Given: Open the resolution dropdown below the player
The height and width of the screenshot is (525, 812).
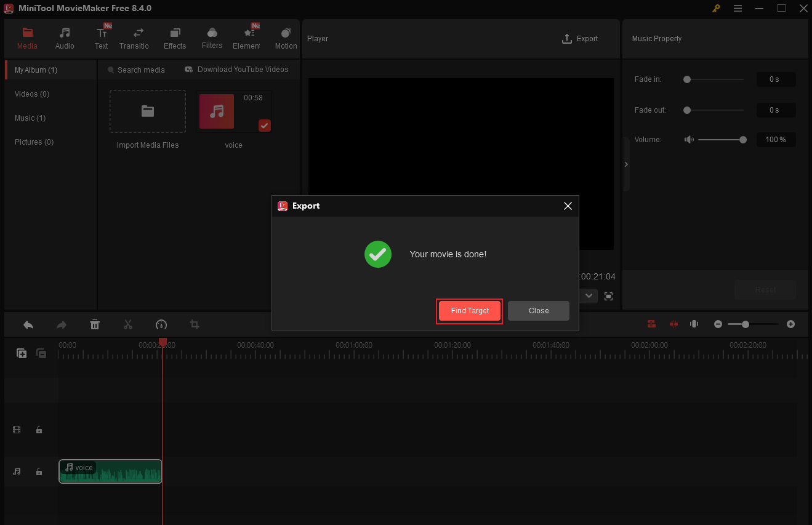Looking at the screenshot, I should (x=589, y=295).
